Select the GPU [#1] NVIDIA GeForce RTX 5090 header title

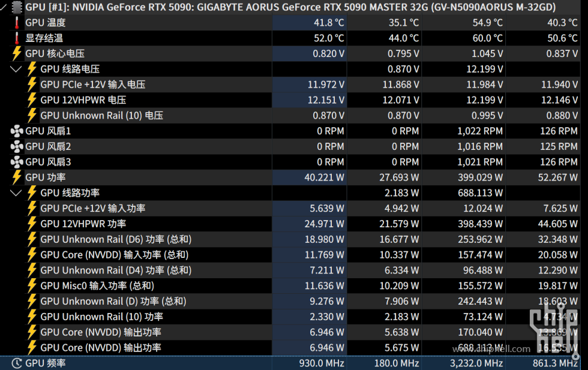click(290, 7)
